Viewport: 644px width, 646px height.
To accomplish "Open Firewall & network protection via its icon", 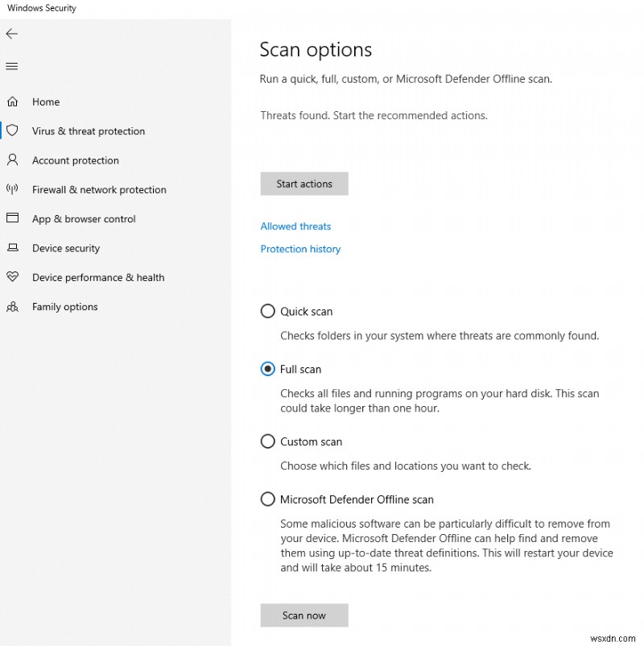I will click(12, 189).
